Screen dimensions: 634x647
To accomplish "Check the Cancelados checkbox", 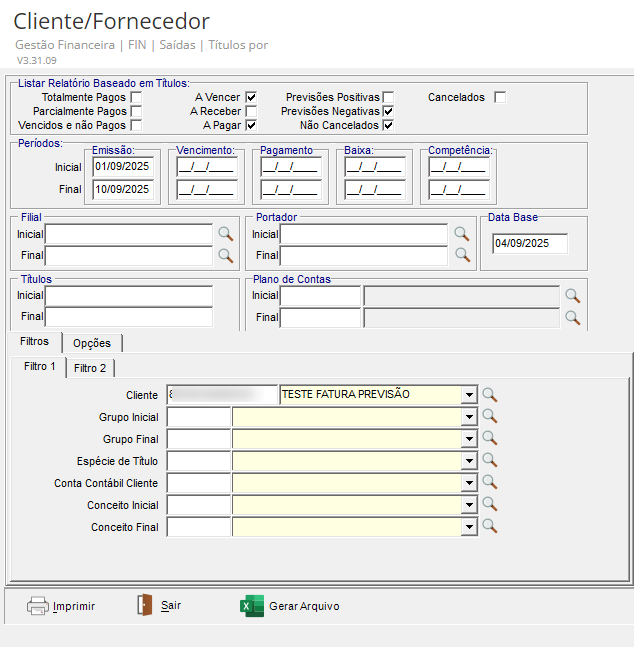I will click(500, 97).
